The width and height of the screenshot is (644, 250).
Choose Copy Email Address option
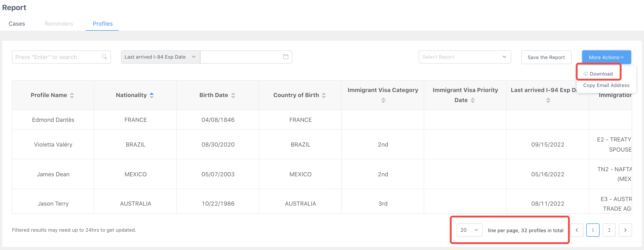tap(606, 85)
